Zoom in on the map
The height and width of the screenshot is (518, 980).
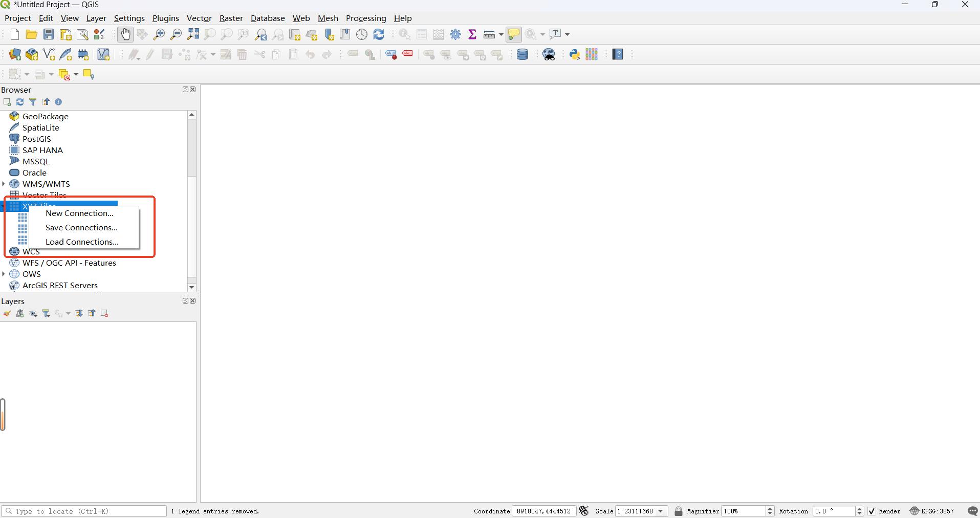pos(159,34)
